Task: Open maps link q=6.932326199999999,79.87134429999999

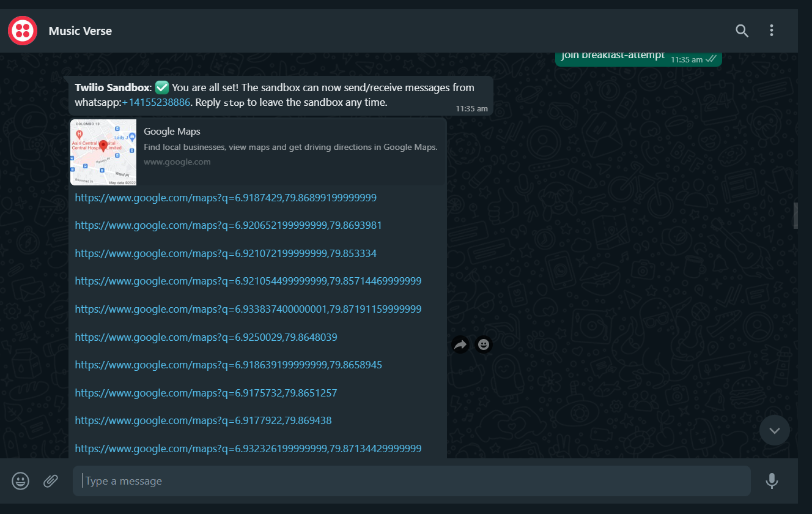Action: (x=248, y=449)
